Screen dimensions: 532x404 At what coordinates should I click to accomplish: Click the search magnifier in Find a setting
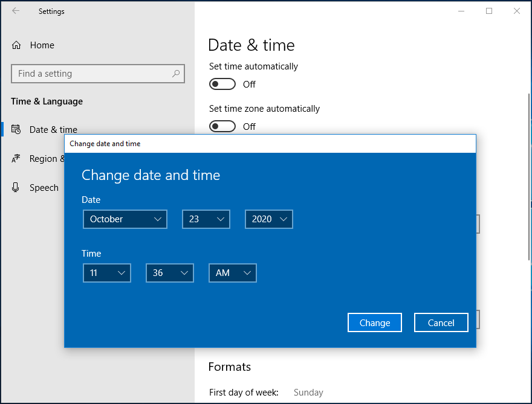point(175,73)
